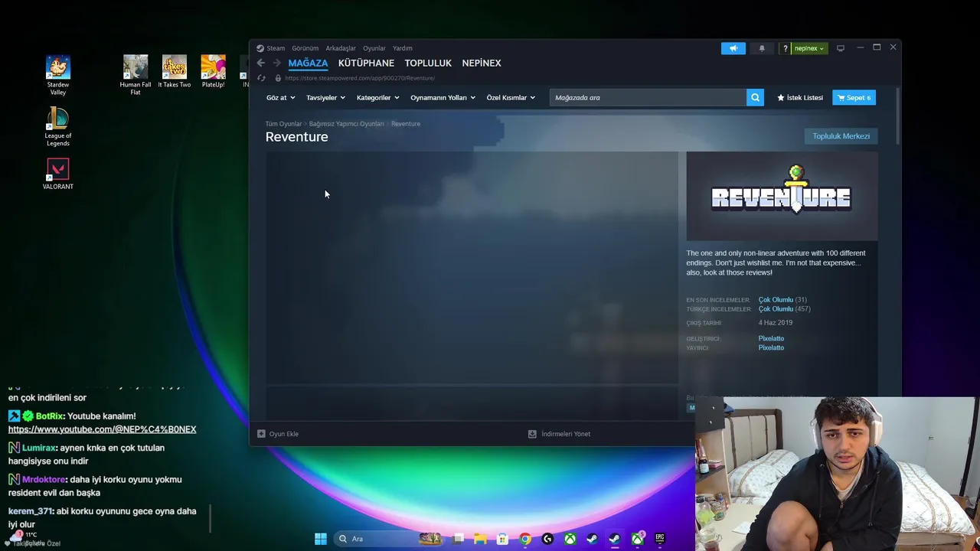Click the Steam store page scrollbar
The height and width of the screenshot is (551, 980).
click(x=898, y=115)
